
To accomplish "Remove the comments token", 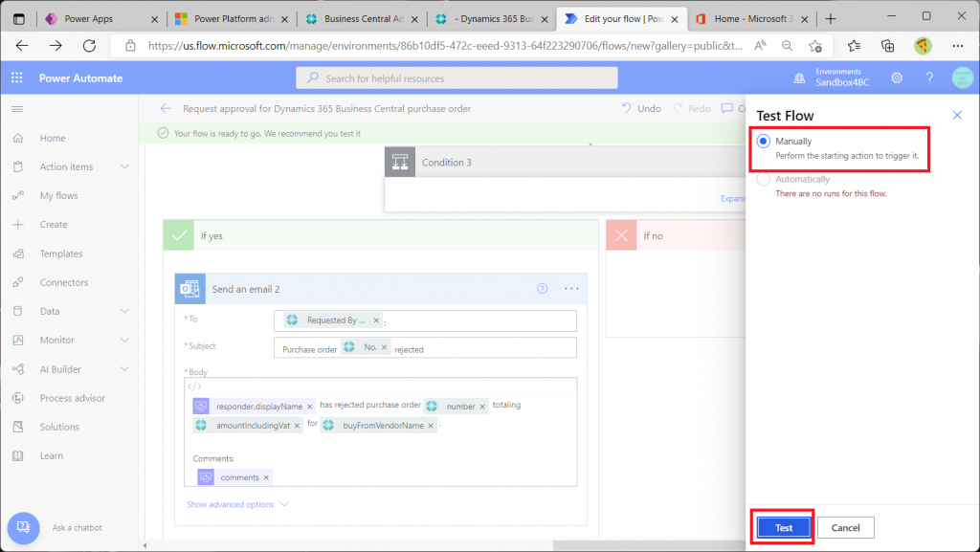I will [x=266, y=477].
